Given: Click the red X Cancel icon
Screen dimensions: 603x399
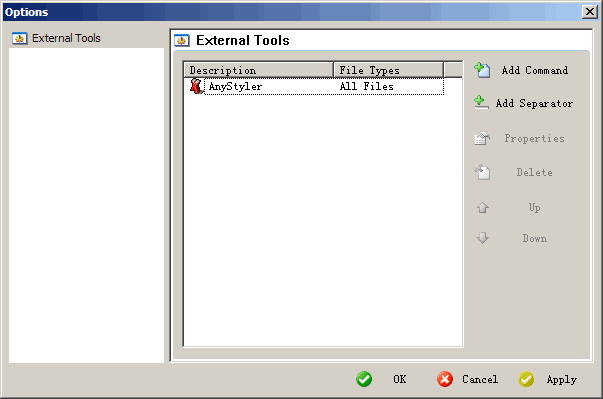Looking at the screenshot, I should [x=445, y=379].
